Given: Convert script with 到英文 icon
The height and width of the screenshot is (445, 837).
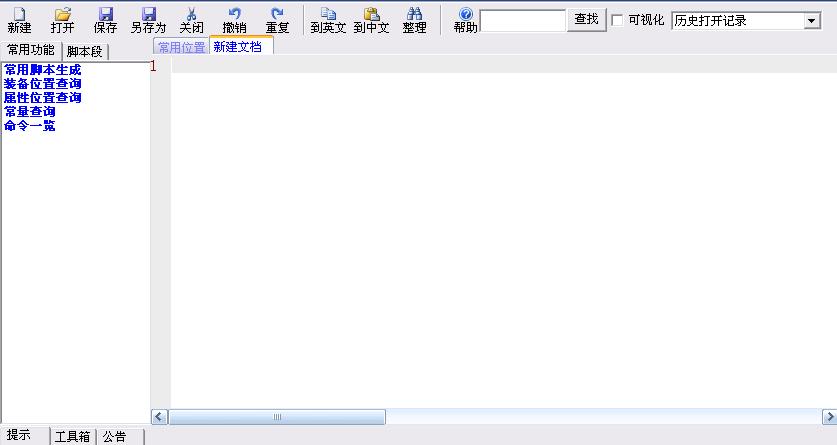Looking at the screenshot, I should pyautogui.click(x=328, y=20).
